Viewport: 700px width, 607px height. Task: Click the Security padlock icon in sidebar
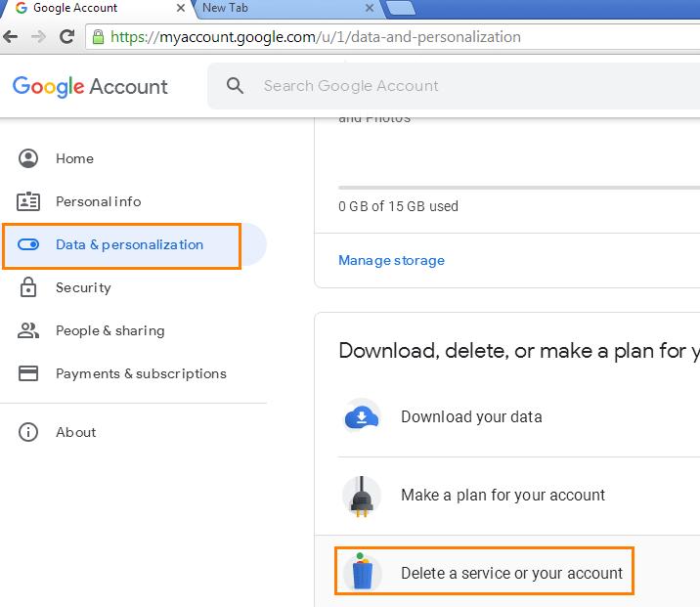[x=28, y=287]
